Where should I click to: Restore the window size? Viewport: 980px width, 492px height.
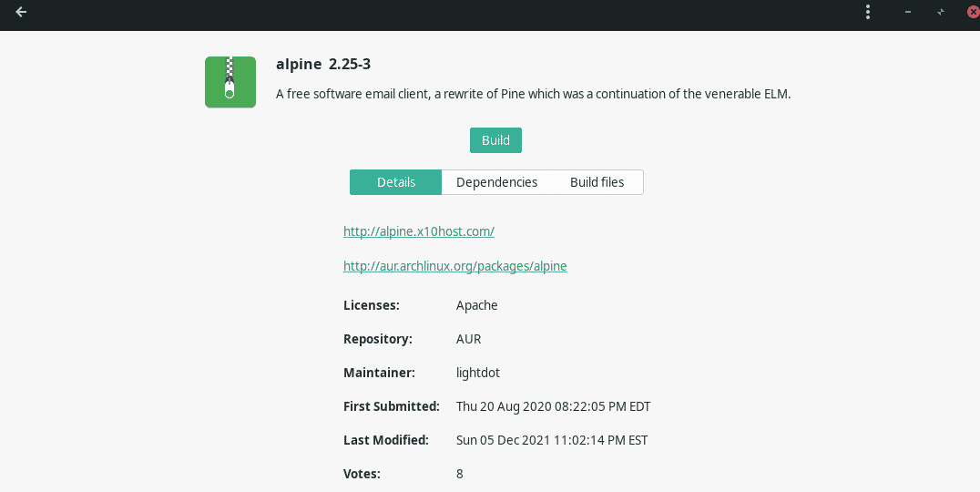click(941, 12)
